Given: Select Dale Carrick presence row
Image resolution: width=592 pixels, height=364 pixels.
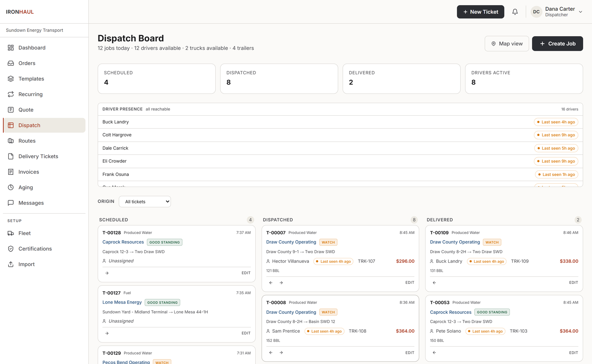Looking at the screenshot, I should point(340,148).
